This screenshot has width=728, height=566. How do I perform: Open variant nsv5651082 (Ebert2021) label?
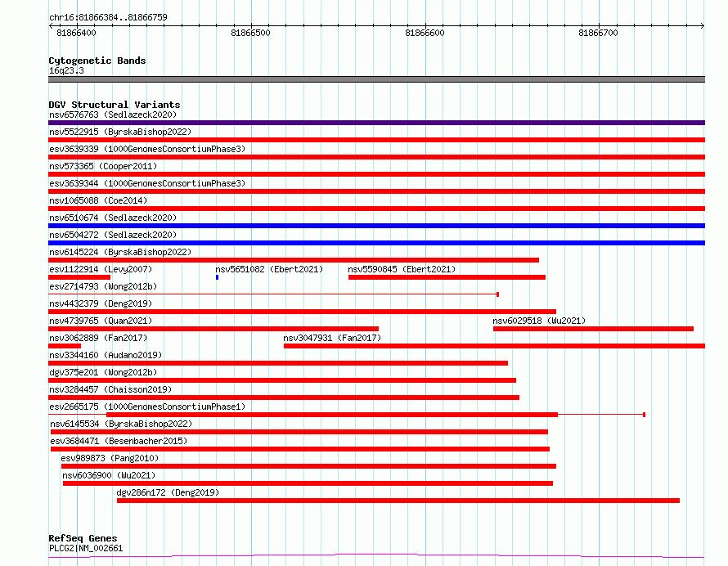tap(269, 269)
